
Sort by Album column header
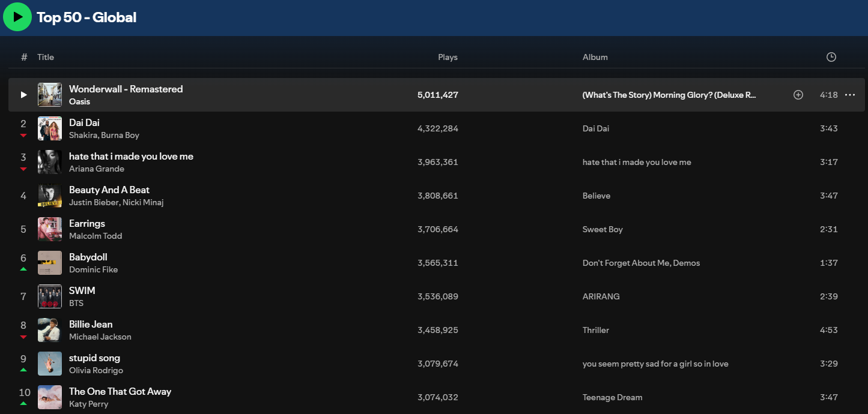(x=595, y=57)
